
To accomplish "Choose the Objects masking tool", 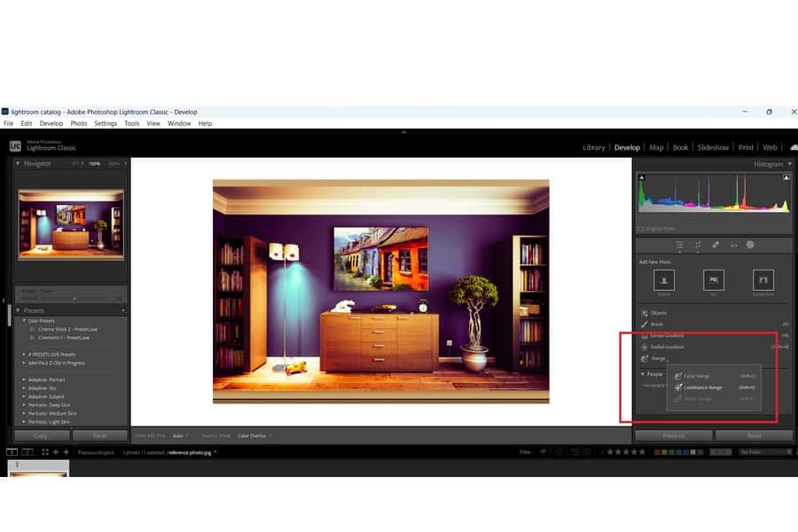I will pos(659,313).
